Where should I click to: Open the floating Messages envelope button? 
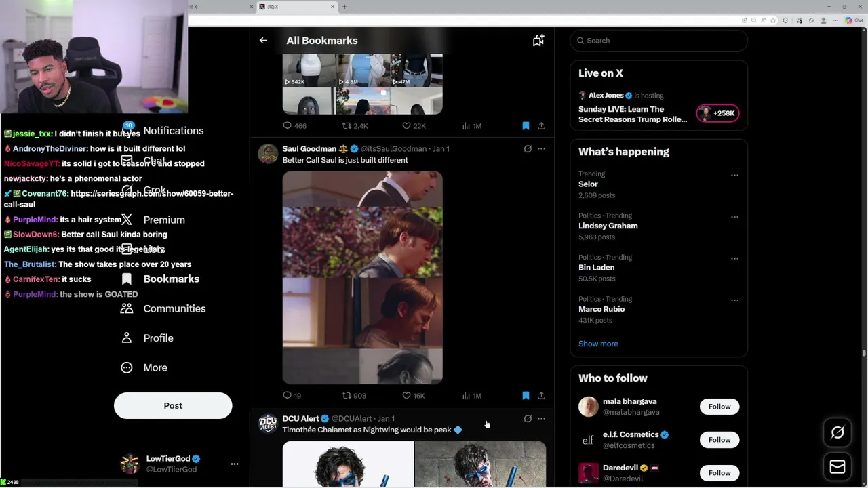pos(837,467)
